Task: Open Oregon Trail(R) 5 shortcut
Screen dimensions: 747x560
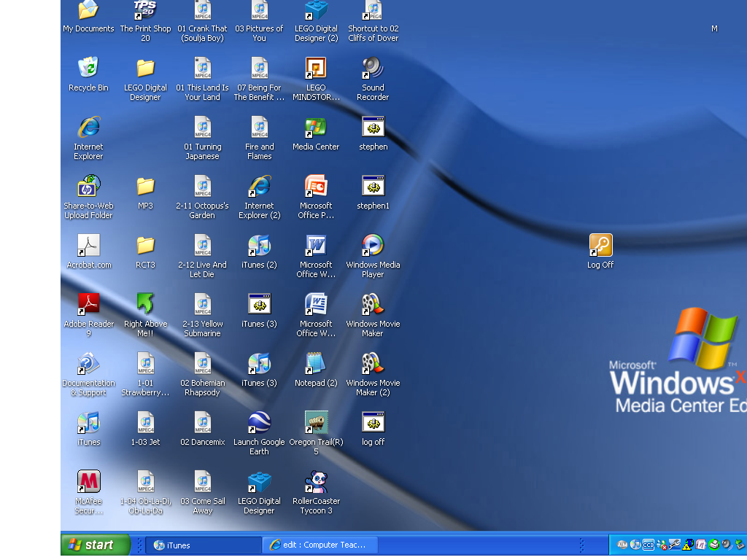Action: 316,433
